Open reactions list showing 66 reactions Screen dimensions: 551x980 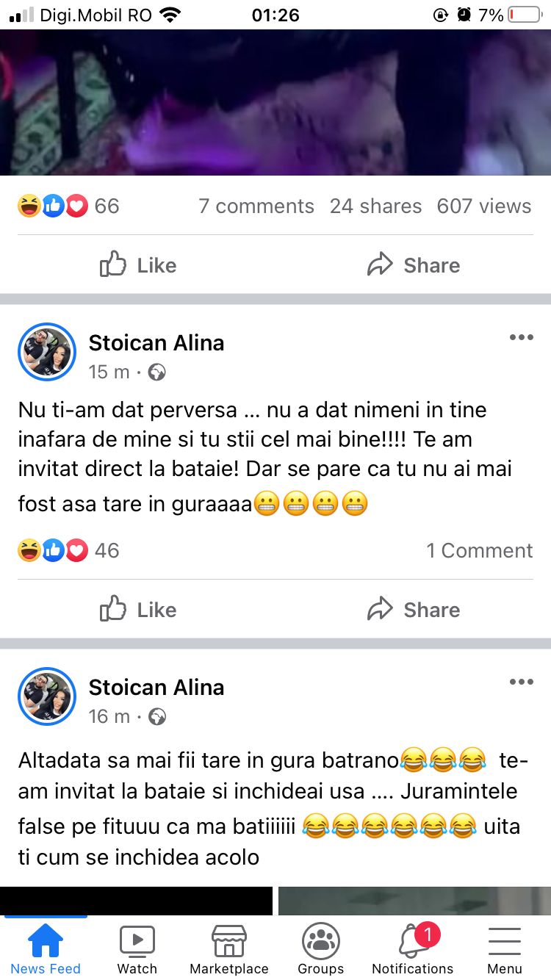click(68, 206)
